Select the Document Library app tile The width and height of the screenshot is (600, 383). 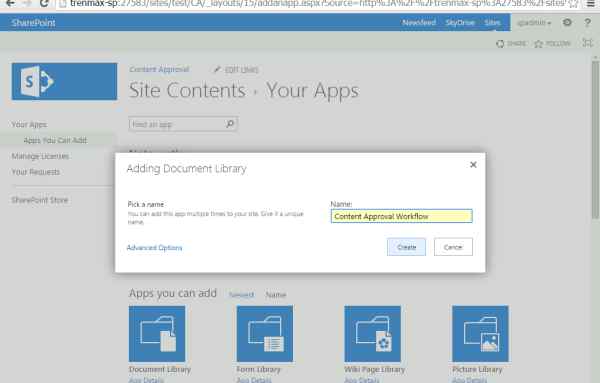point(157,333)
